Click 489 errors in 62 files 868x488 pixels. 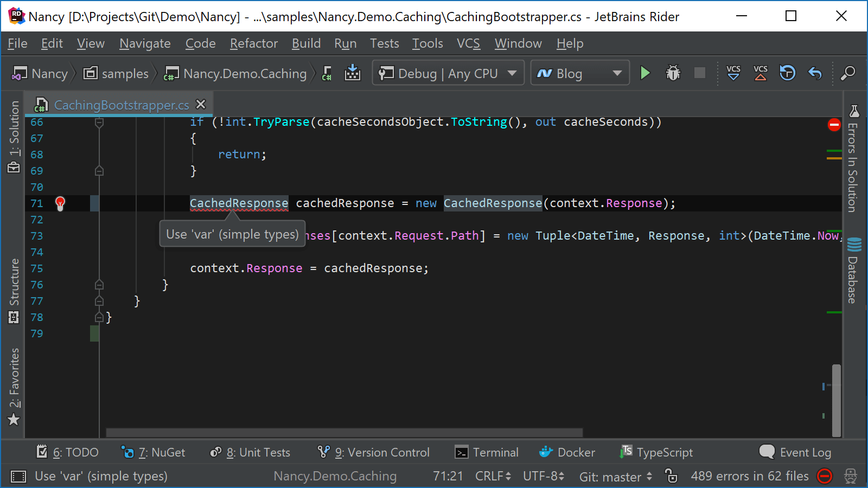click(749, 476)
